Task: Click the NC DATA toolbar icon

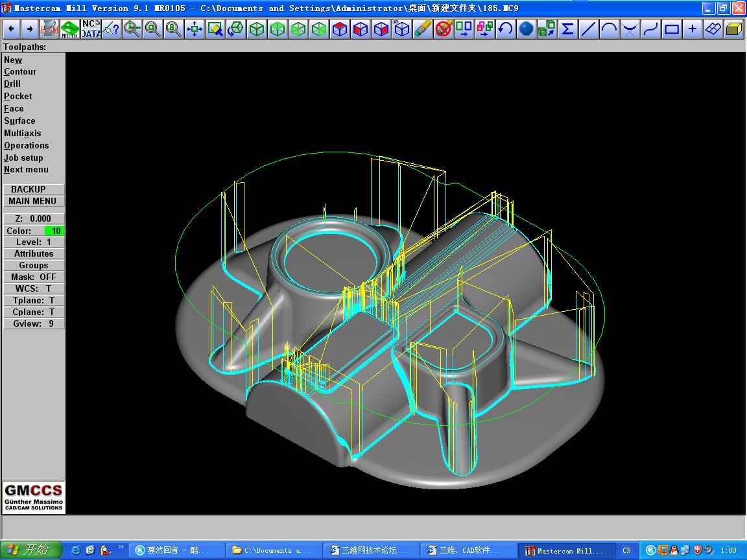Action: (91, 30)
